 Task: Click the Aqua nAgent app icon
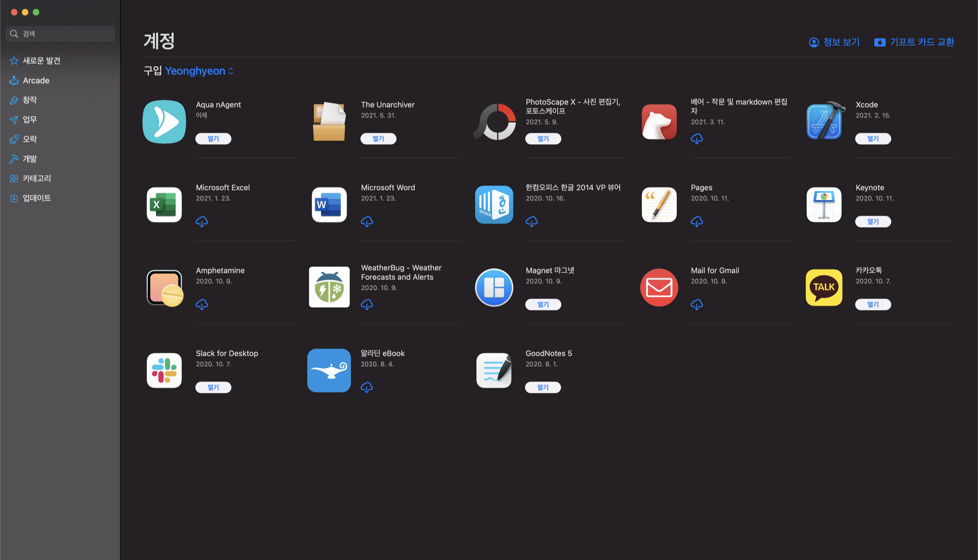click(x=164, y=122)
